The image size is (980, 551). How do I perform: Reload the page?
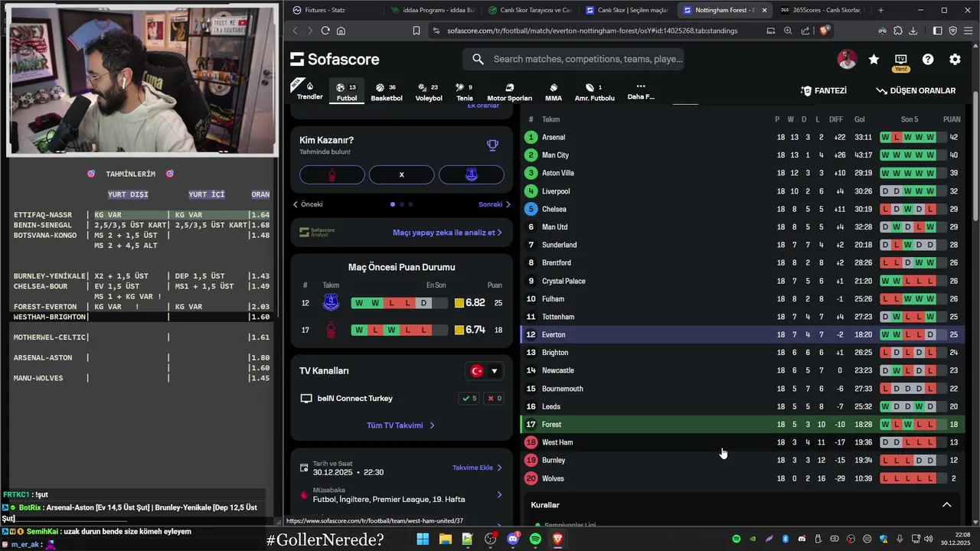(x=325, y=31)
